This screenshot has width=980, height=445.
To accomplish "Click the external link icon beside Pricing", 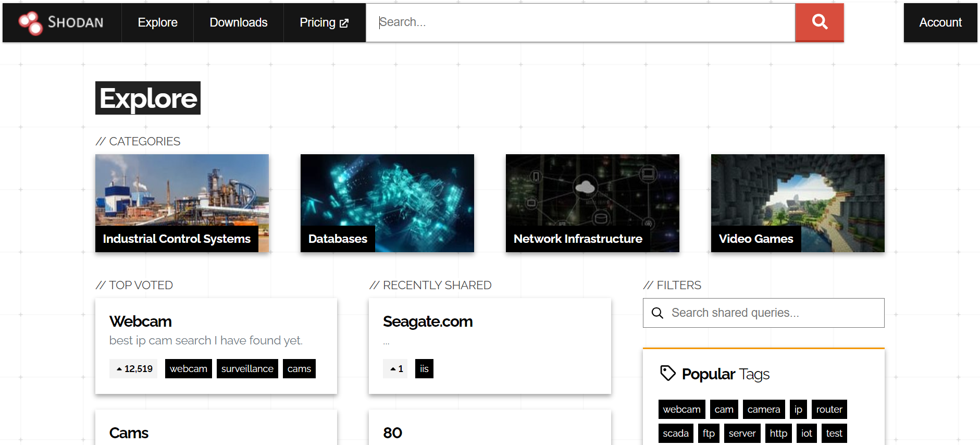I will 344,23.
